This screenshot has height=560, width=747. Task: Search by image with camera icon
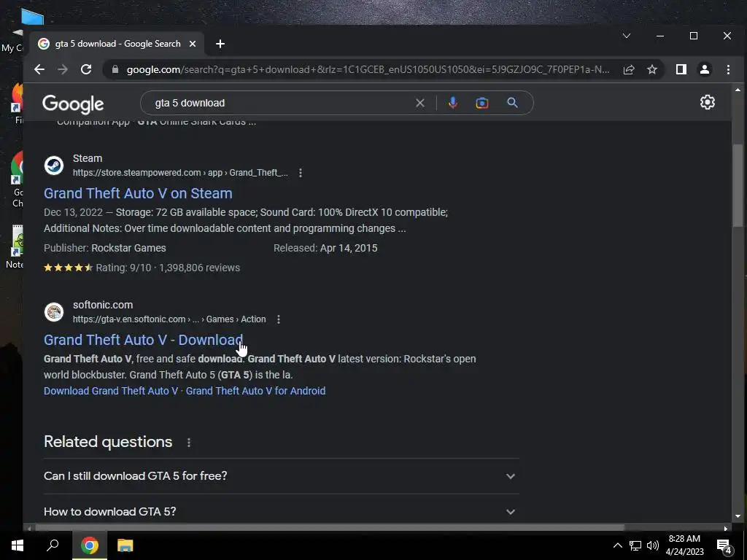[482, 103]
